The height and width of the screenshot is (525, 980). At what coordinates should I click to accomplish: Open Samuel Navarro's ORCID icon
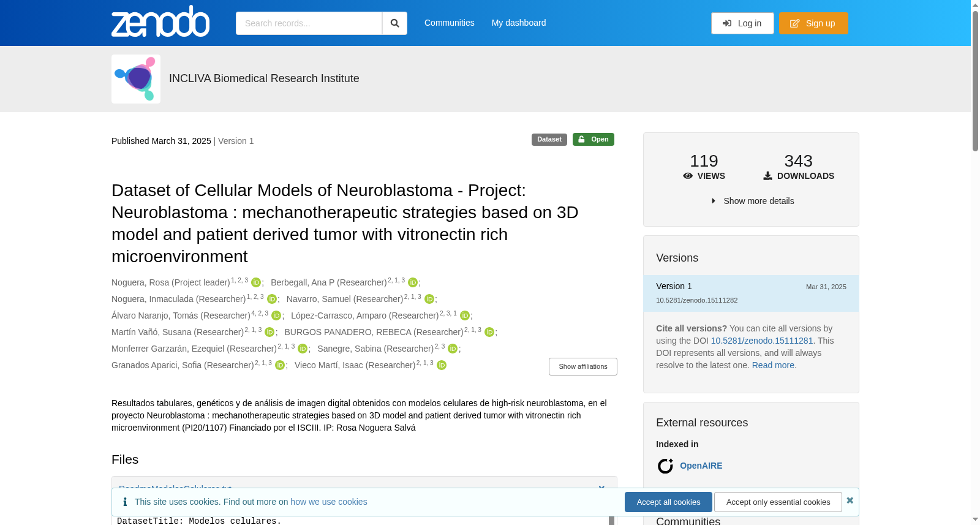pos(429,299)
